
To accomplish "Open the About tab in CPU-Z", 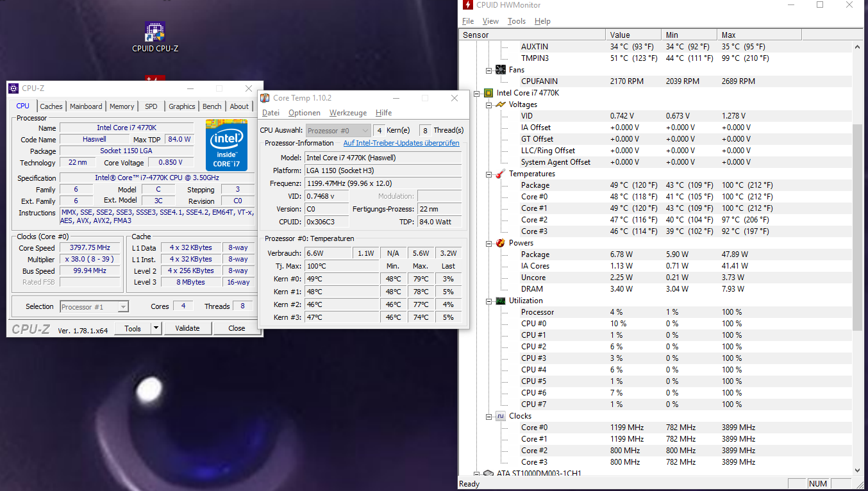I will (x=239, y=106).
